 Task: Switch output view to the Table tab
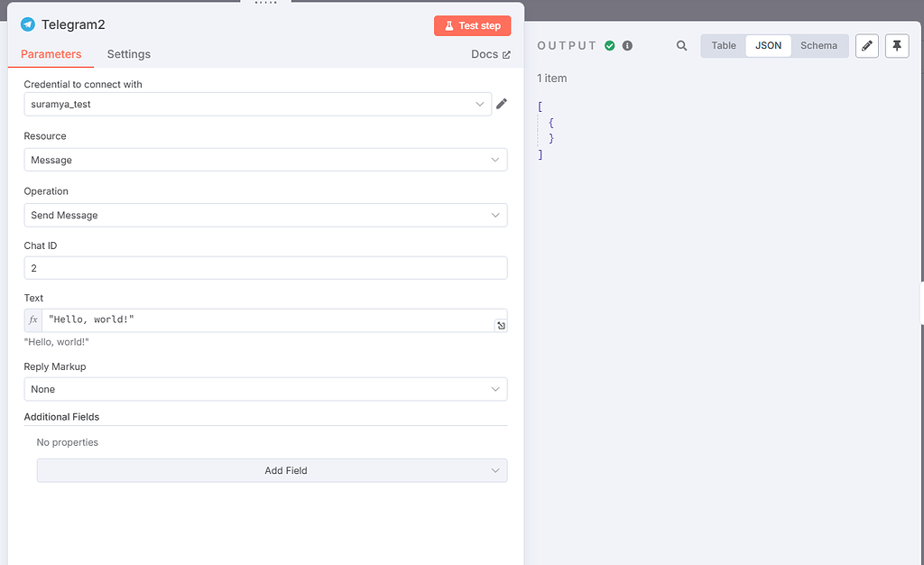723,45
